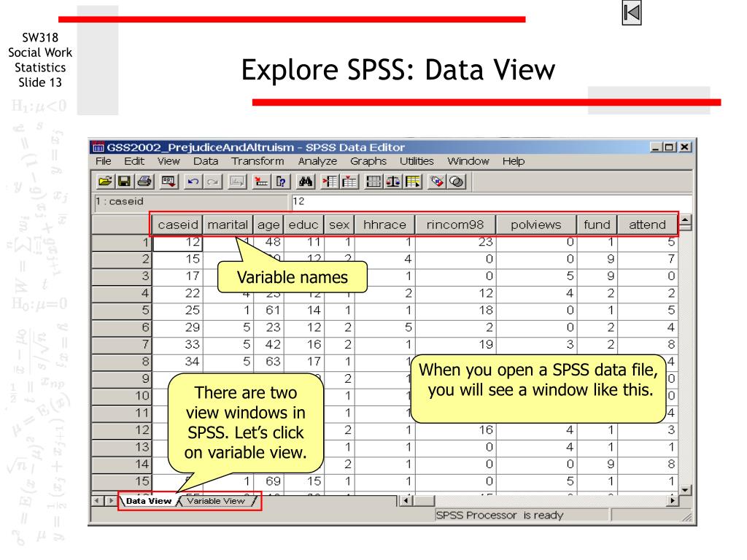This screenshot has width=747, height=560.
Task: Click the right arrow of horizontal scrollbar
Action: click(x=672, y=500)
